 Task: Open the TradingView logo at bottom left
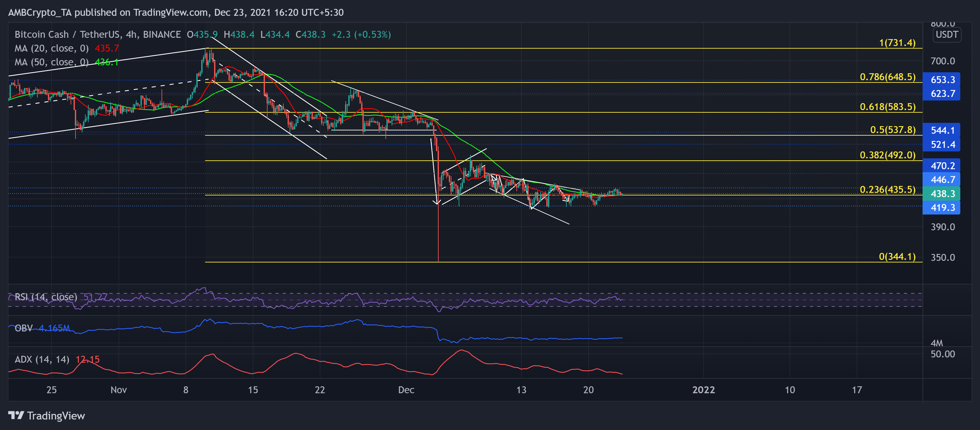46,416
